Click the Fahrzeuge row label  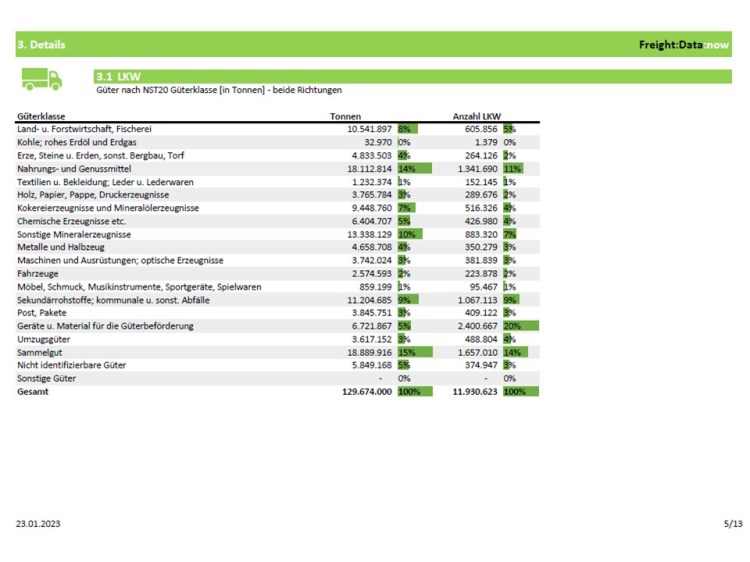click(38, 273)
